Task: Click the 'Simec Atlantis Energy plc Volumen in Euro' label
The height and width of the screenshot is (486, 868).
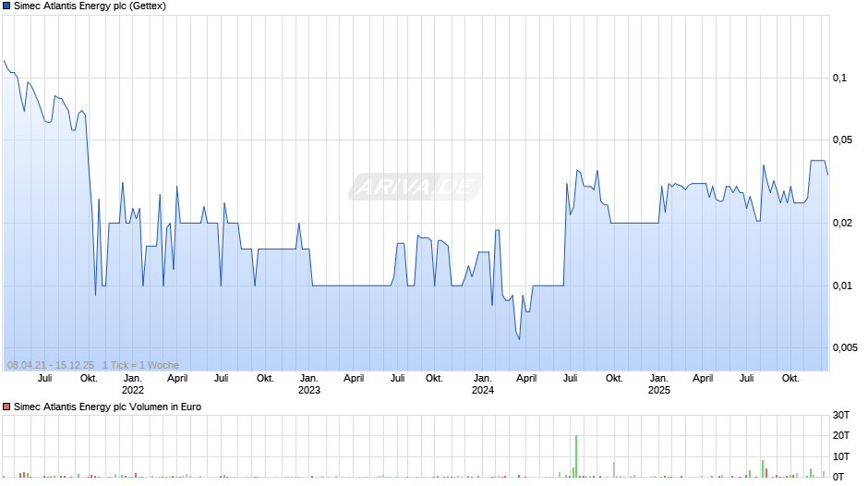Action: [107, 407]
